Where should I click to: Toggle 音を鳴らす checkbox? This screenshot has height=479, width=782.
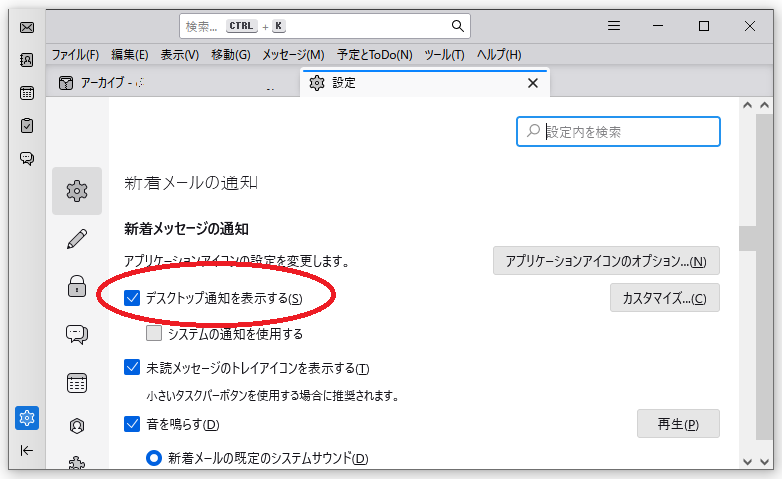[x=132, y=424]
